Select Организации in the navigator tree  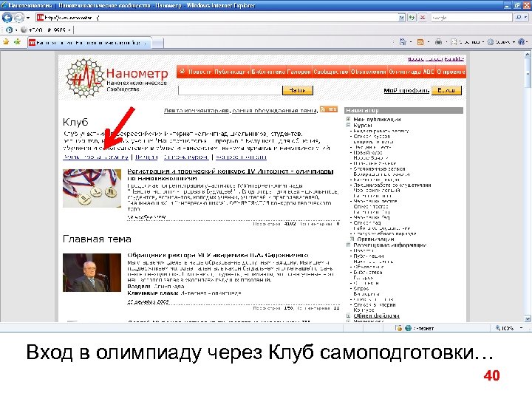[375, 239]
